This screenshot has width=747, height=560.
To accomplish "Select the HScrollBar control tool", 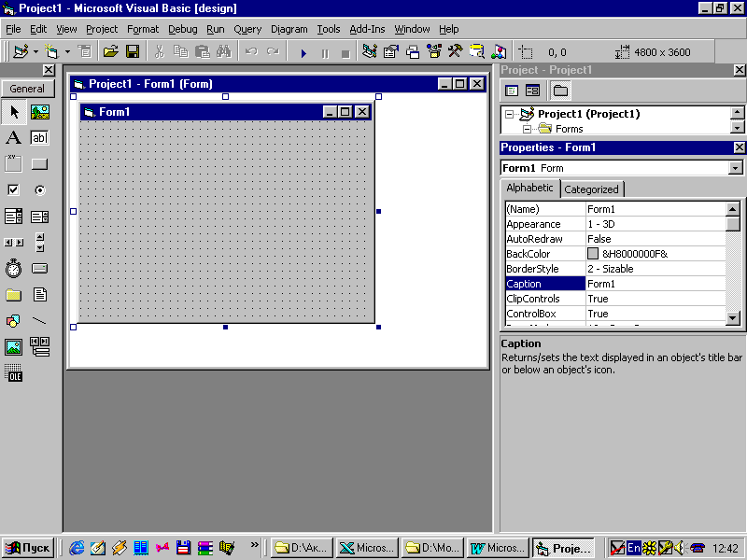I will tap(14, 243).
